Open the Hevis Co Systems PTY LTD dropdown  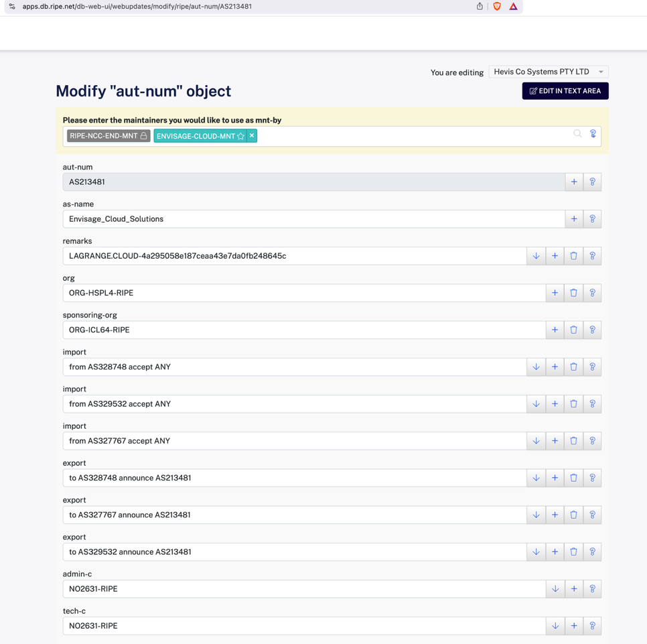(549, 72)
